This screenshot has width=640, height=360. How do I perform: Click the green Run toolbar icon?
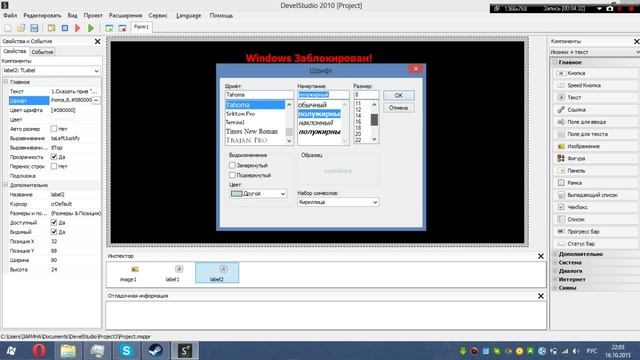pyautogui.click(x=91, y=28)
